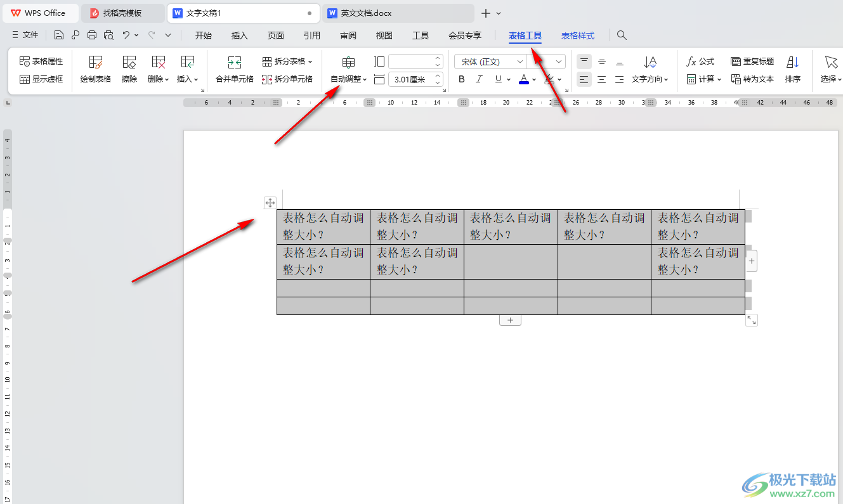
Task: Open the Calculate (计算) dropdown
Action: point(704,79)
